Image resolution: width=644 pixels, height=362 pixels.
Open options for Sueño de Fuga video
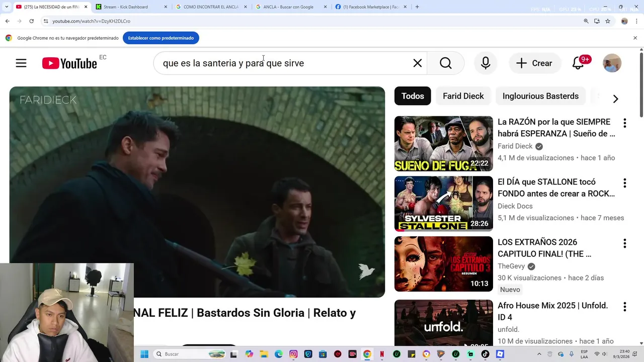pyautogui.click(x=624, y=123)
